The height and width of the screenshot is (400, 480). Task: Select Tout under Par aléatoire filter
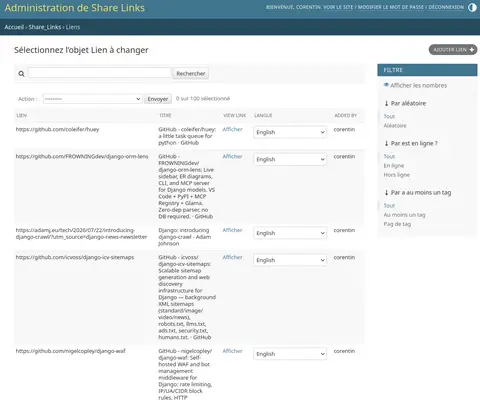point(389,116)
